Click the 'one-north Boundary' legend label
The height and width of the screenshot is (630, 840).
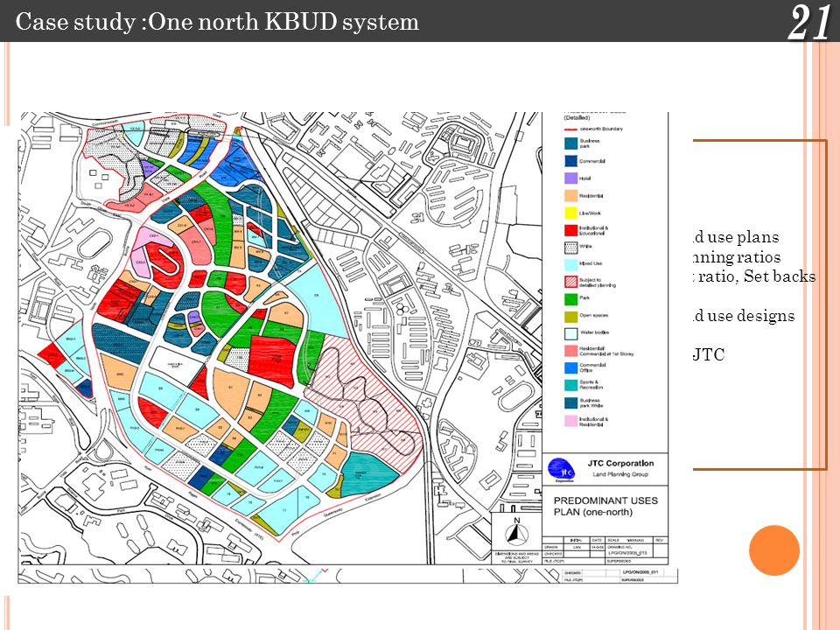(x=602, y=129)
